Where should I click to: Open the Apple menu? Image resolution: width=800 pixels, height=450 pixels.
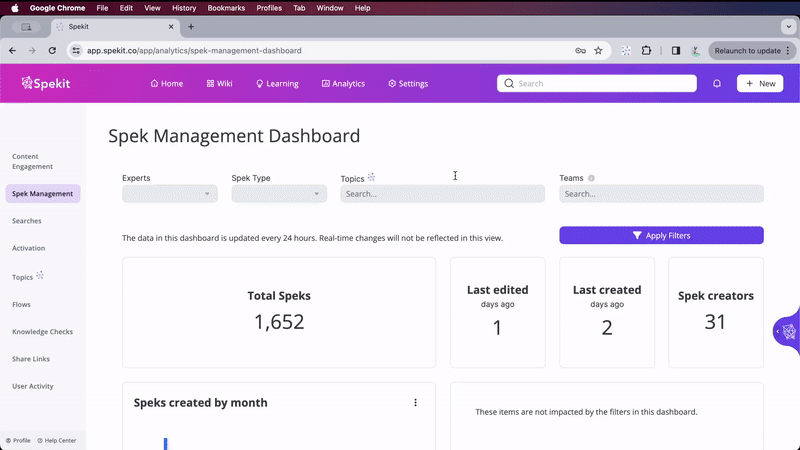click(15, 8)
